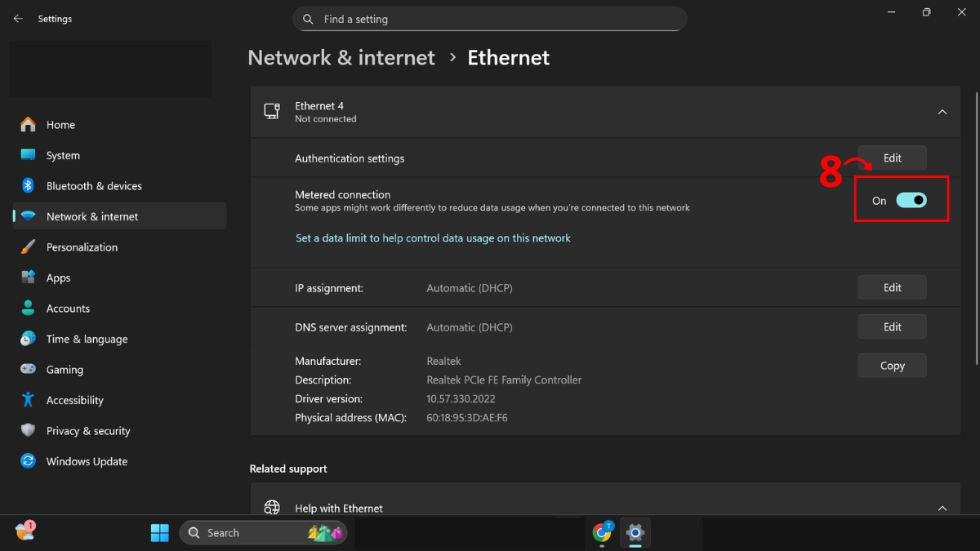Open the data limit link for this network
Viewport: 980px width, 551px height.
point(433,238)
